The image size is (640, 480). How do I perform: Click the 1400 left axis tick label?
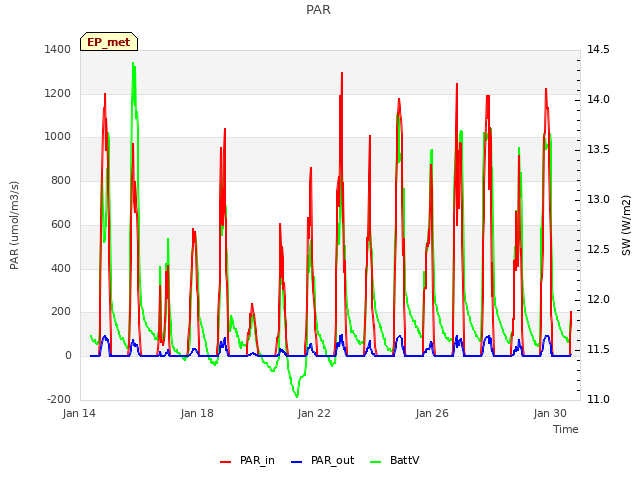(58, 49)
